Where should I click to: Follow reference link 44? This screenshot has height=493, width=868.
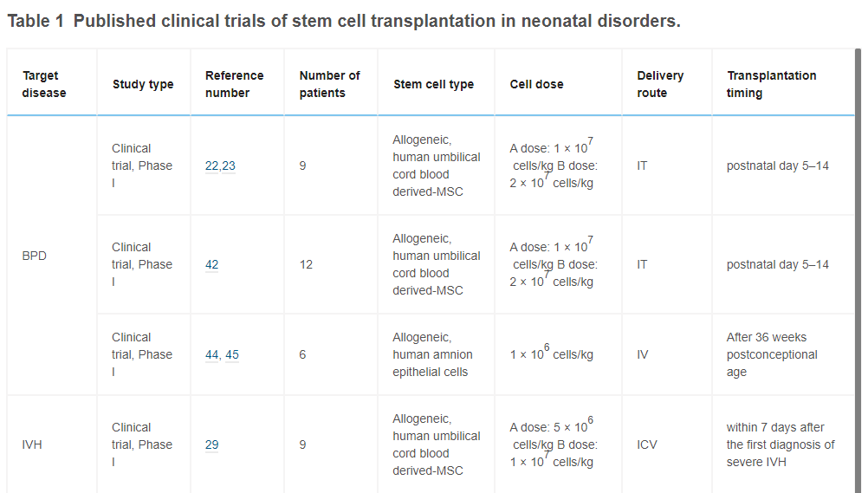pos(211,354)
